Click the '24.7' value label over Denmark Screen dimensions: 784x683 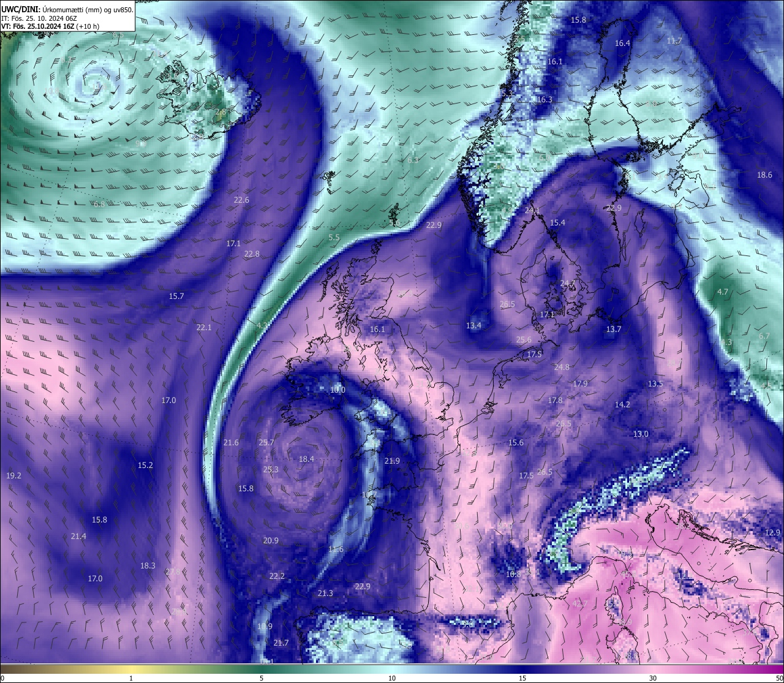pyautogui.click(x=568, y=283)
